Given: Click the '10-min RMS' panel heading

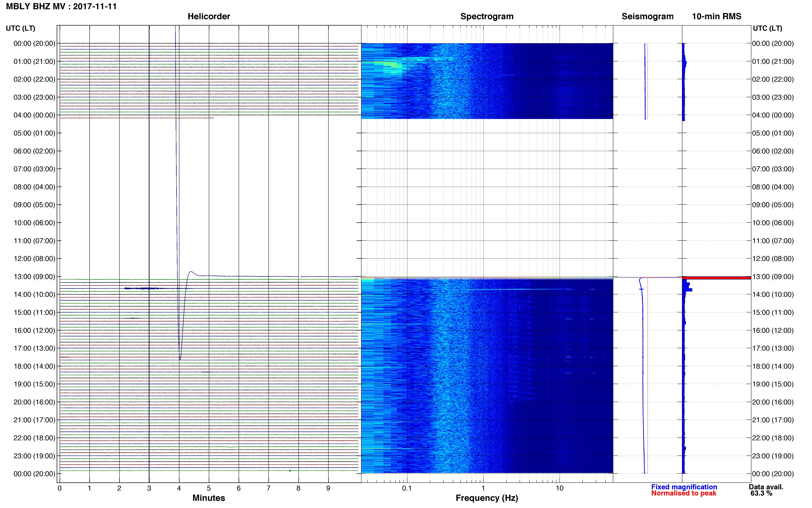Looking at the screenshot, I should coord(717,16).
